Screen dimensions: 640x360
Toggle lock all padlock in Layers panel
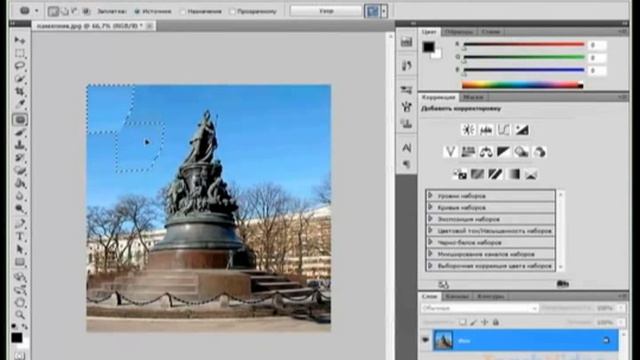point(496,322)
